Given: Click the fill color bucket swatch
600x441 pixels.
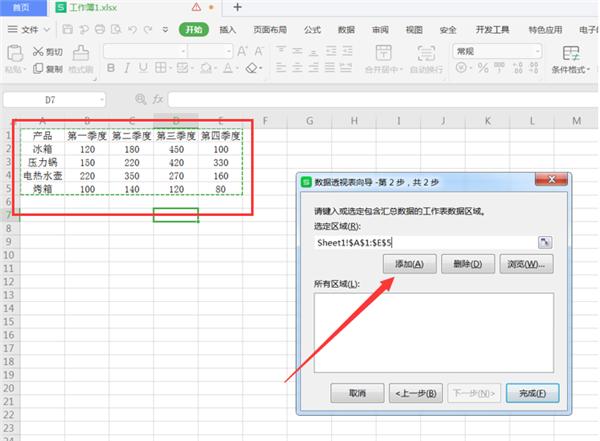Looking at the screenshot, I should (x=206, y=68).
